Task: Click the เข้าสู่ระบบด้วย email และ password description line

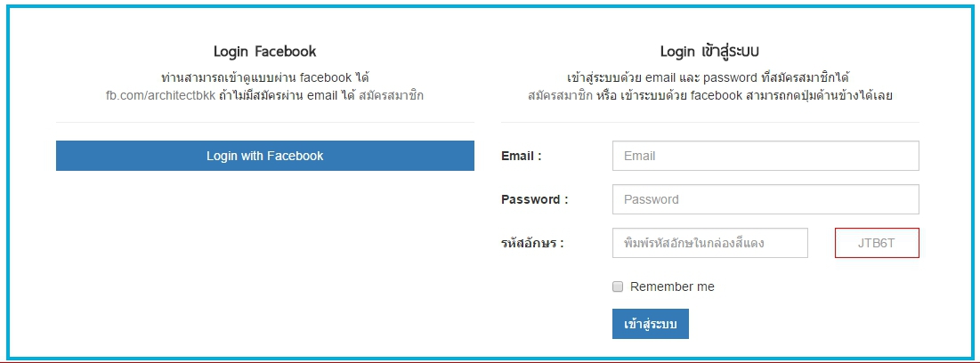Action: [x=709, y=77]
